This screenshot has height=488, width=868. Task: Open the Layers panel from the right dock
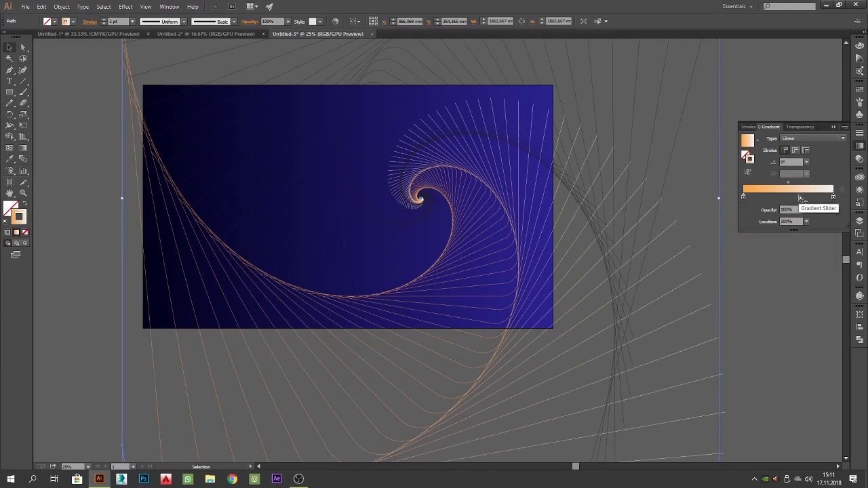click(860, 221)
